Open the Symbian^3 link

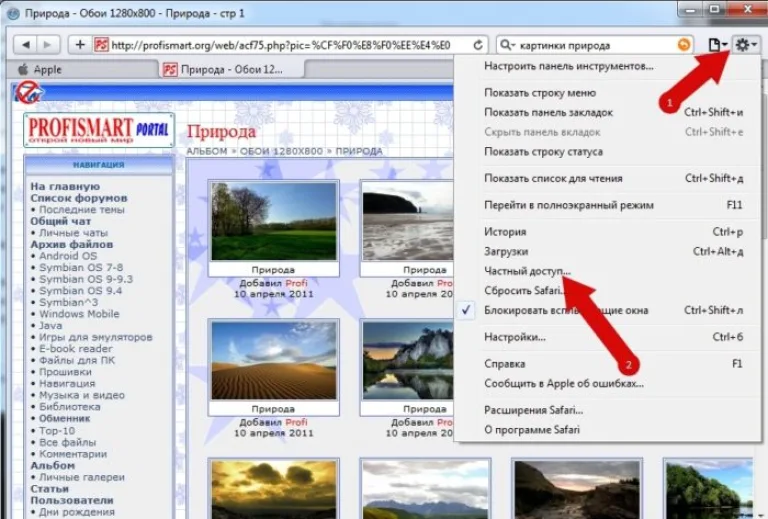click(69, 302)
